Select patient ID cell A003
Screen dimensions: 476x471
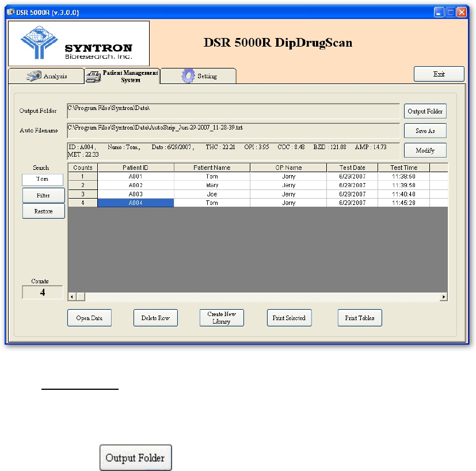tap(136, 194)
